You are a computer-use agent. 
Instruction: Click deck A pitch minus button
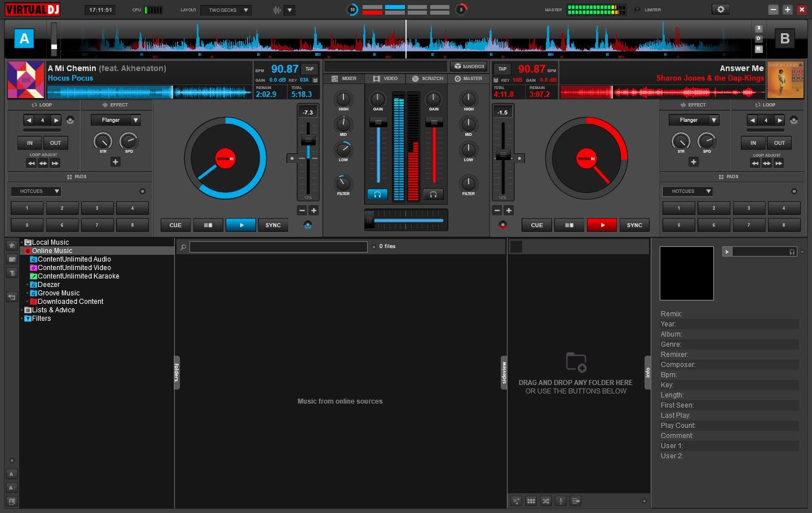tap(302, 210)
